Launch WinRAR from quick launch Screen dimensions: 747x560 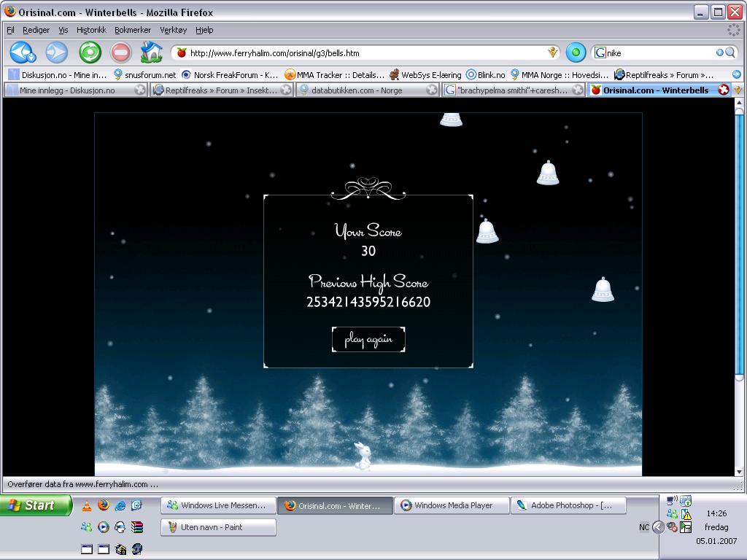point(136,527)
